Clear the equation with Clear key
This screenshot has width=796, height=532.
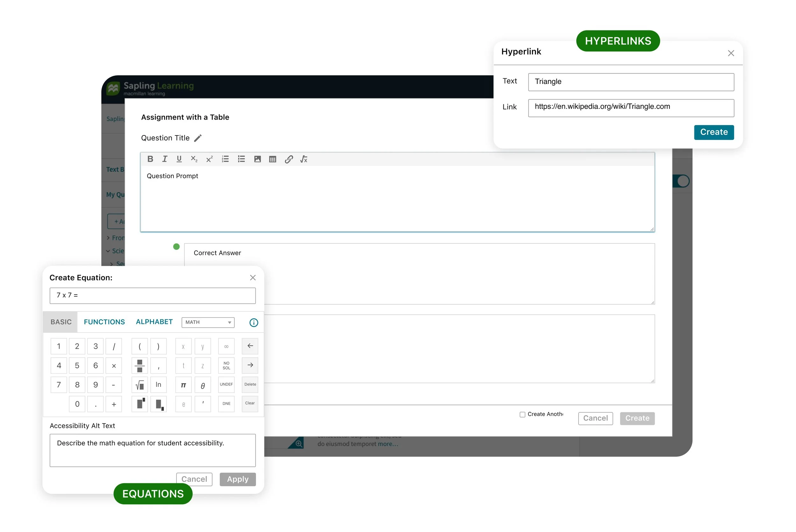pyautogui.click(x=250, y=404)
